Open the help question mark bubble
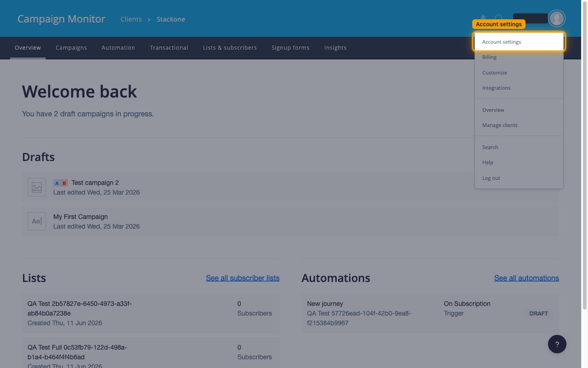588x368 pixels. [x=557, y=344]
